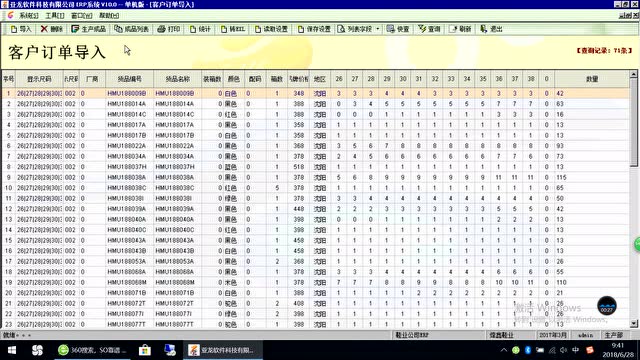Click the 配码 column header

[255, 79]
